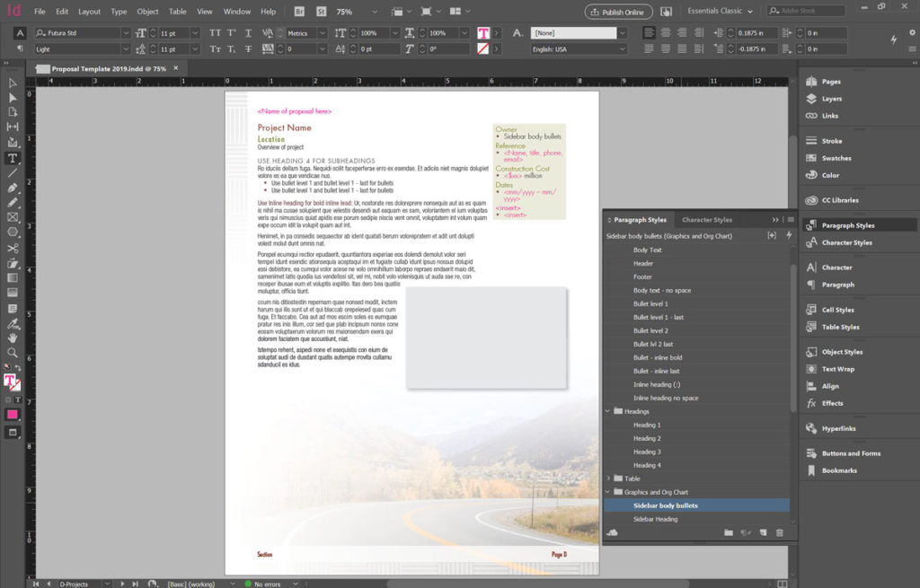The height and width of the screenshot is (588, 920).
Task: Toggle Underline text formatting
Action: coord(246,32)
